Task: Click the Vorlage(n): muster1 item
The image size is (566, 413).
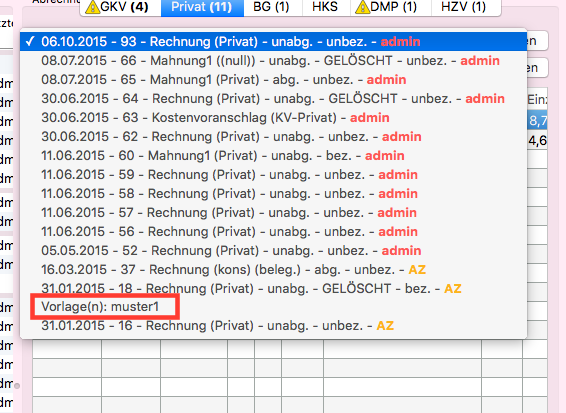Action: [100, 307]
